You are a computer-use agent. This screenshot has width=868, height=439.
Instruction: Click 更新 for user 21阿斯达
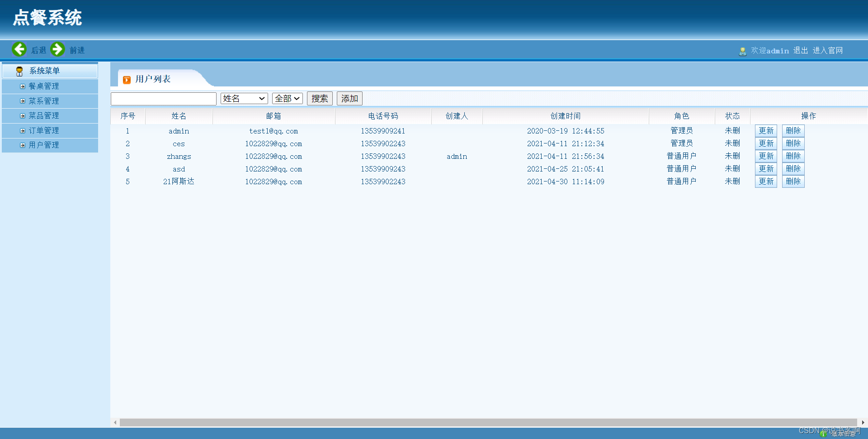[766, 181]
